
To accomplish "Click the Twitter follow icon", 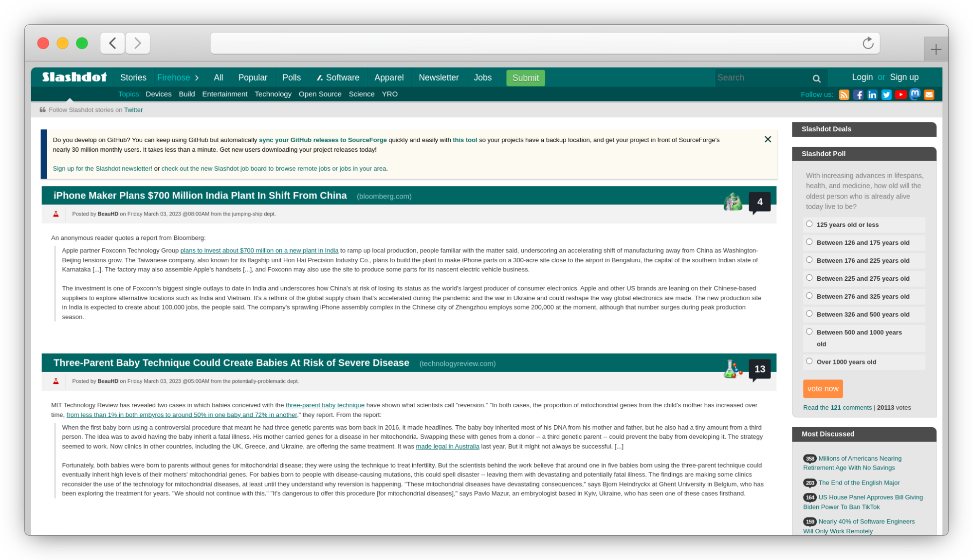I will 886,94.
